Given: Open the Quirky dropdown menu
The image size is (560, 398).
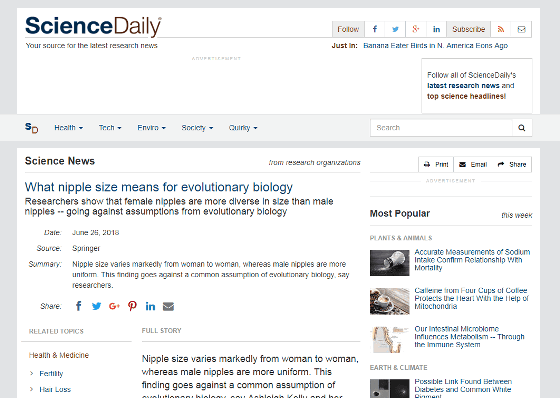Looking at the screenshot, I should click(243, 128).
